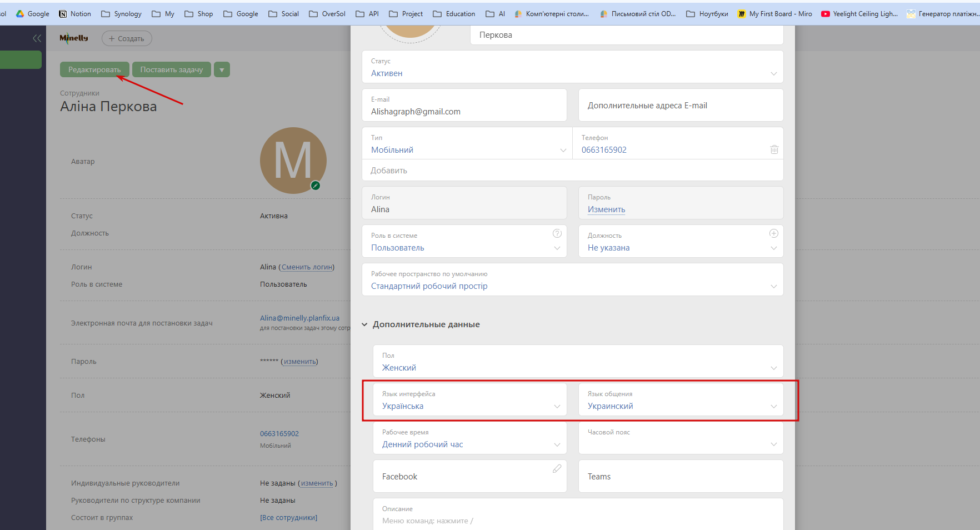The height and width of the screenshot is (530, 980).
Task: Open help icon for Роль в системе
Action: (x=557, y=233)
